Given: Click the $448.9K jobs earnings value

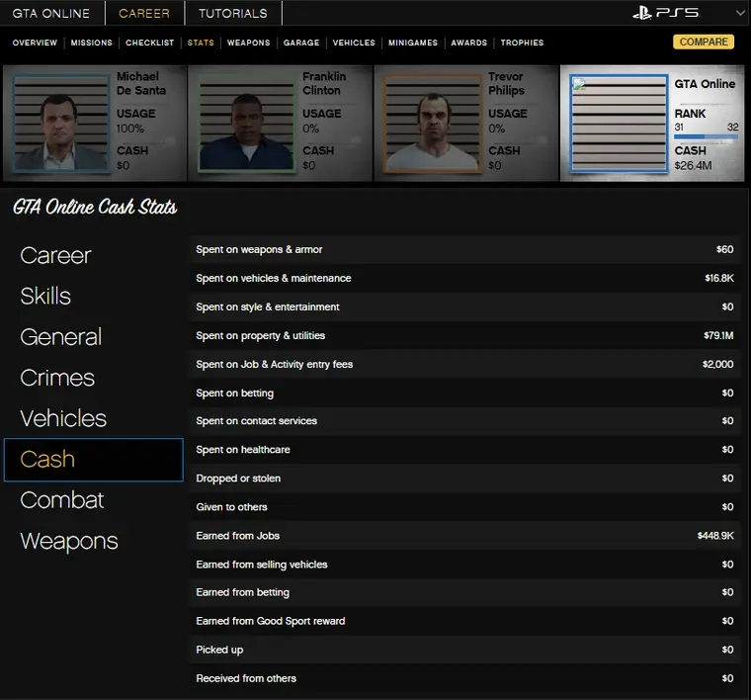Looking at the screenshot, I should [715, 536].
